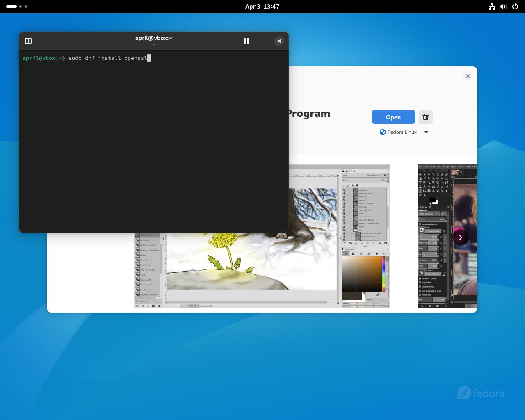Click the 'Program' heading in Software window
The height and width of the screenshot is (420, 525).
pyautogui.click(x=308, y=114)
